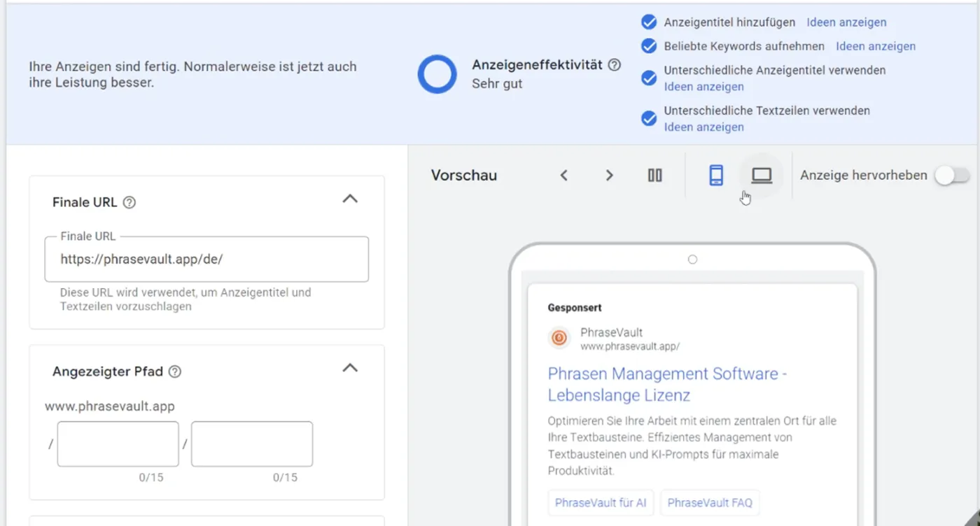Open Ideen anzeigen for Anzeigentitel hinzufügen
Viewport: 980px width, 526px height.
846,22
